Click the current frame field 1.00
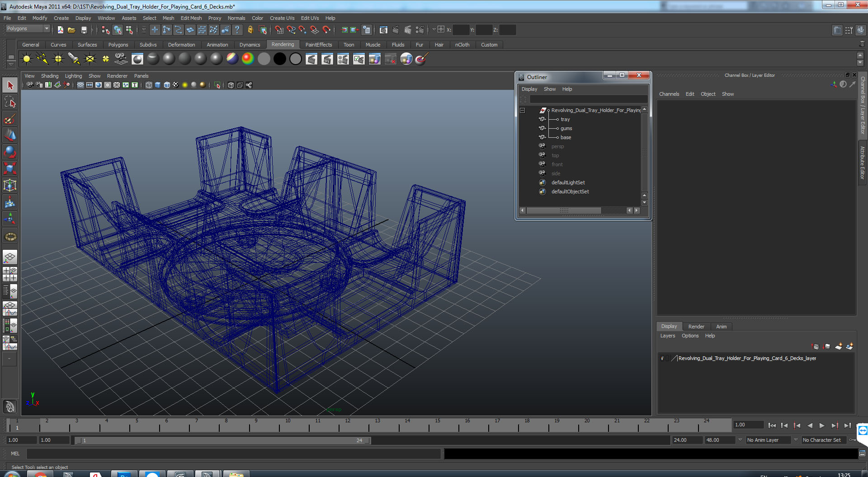868x477 pixels. [x=749, y=425]
